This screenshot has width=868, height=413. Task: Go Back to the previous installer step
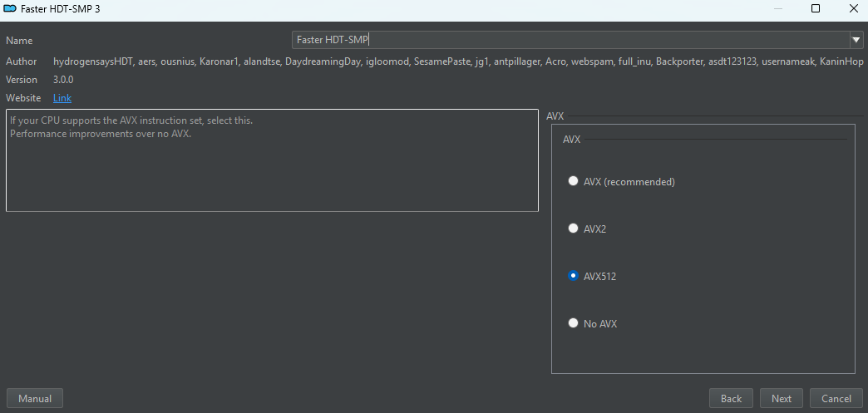pos(731,398)
